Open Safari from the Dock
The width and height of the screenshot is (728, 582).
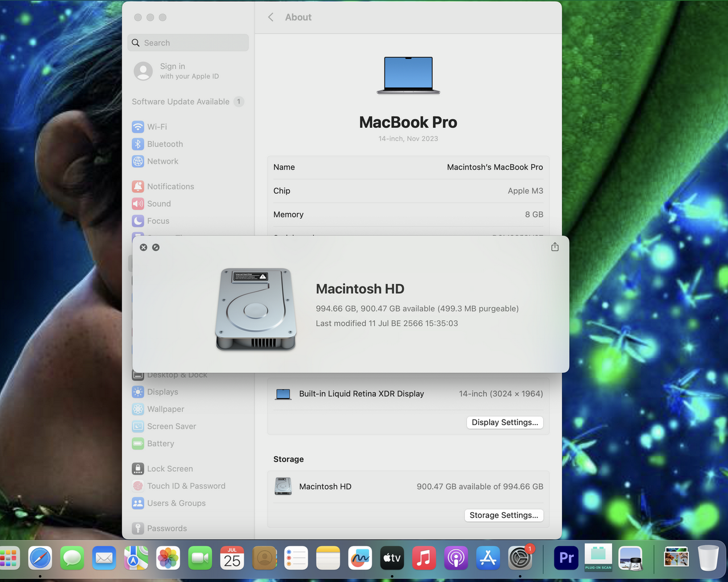40,558
